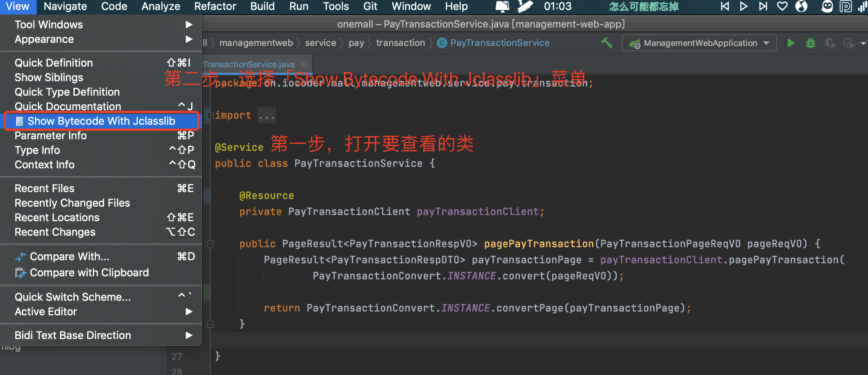Screen dimensions: 868x375
Task: Click the Profiler run icon
Action: point(849,43)
